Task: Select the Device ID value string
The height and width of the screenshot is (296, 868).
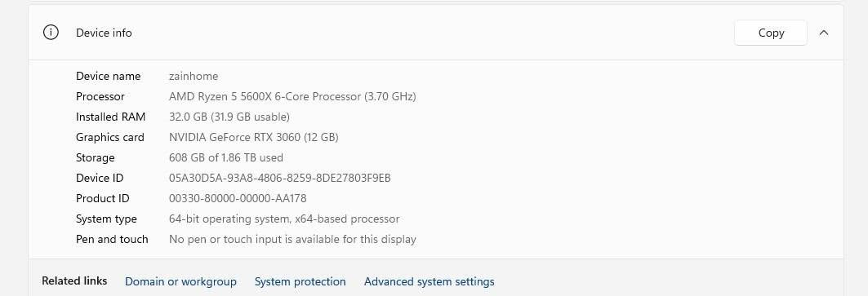Action: coord(279,178)
